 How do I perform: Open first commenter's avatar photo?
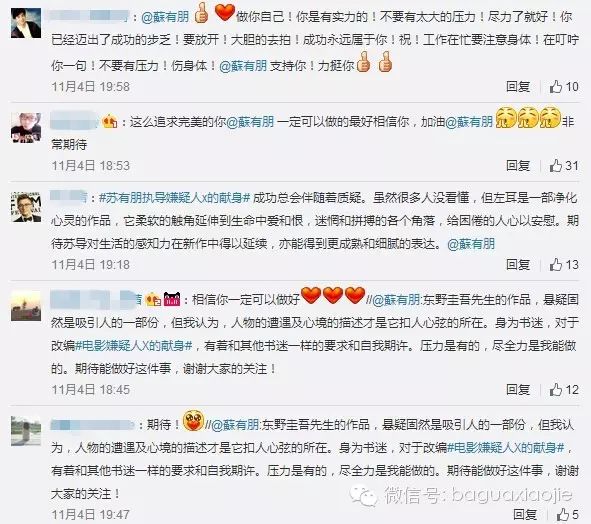tap(26, 23)
